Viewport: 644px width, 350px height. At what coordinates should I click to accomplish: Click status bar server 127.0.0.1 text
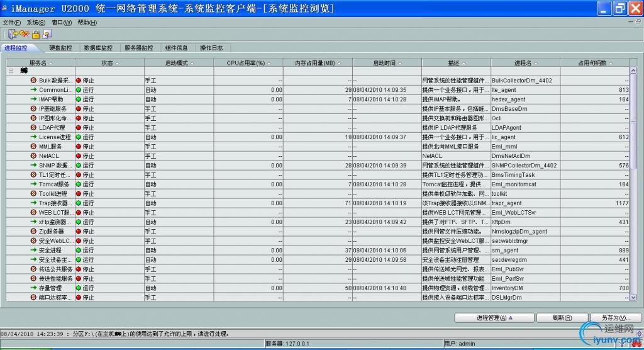pyautogui.click(x=287, y=344)
